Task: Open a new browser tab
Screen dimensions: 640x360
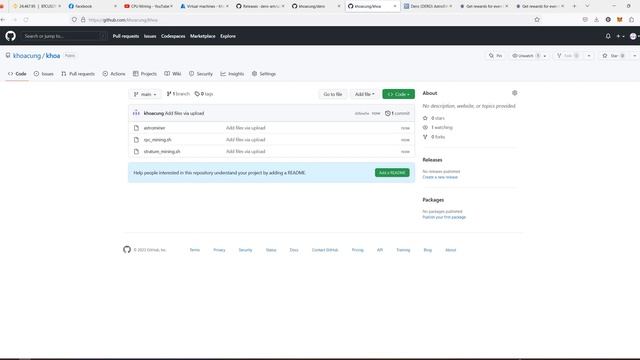Action: 574,6
